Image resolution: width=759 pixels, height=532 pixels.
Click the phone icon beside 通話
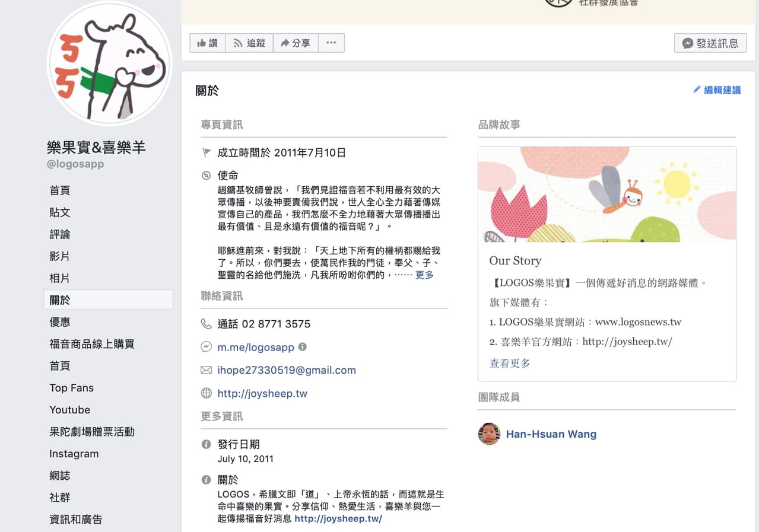tap(206, 324)
